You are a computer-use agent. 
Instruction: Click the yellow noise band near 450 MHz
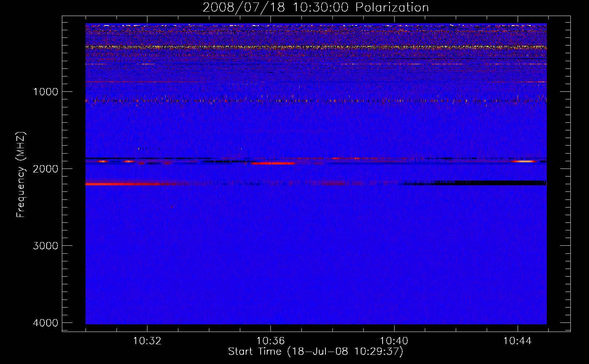(316, 47)
